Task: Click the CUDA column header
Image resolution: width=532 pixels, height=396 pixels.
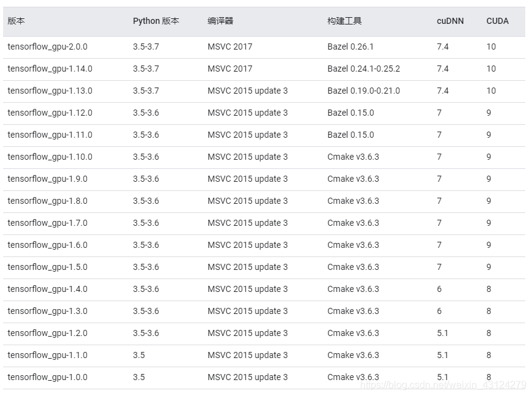Action: pos(497,21)
